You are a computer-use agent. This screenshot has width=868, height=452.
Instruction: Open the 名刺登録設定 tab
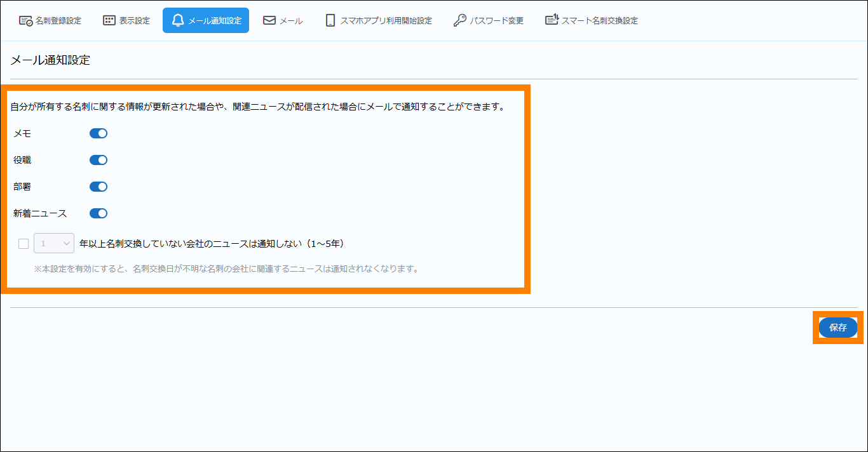(x=58, y=20)
